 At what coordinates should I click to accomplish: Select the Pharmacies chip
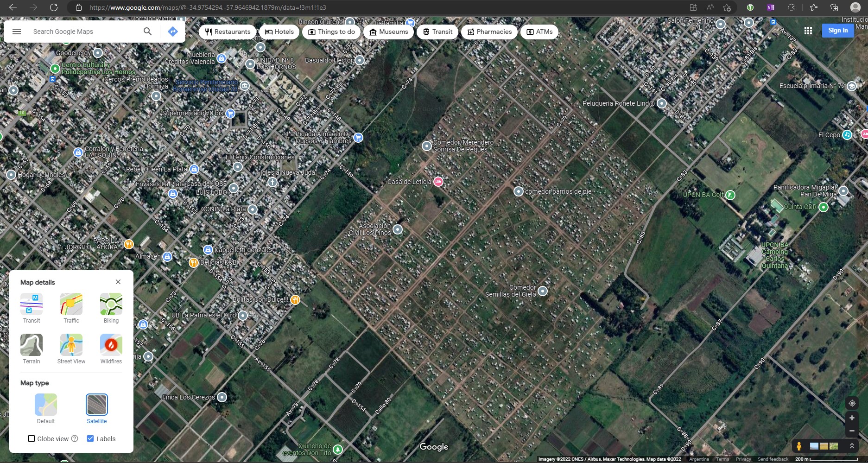(x=489, y=32)
